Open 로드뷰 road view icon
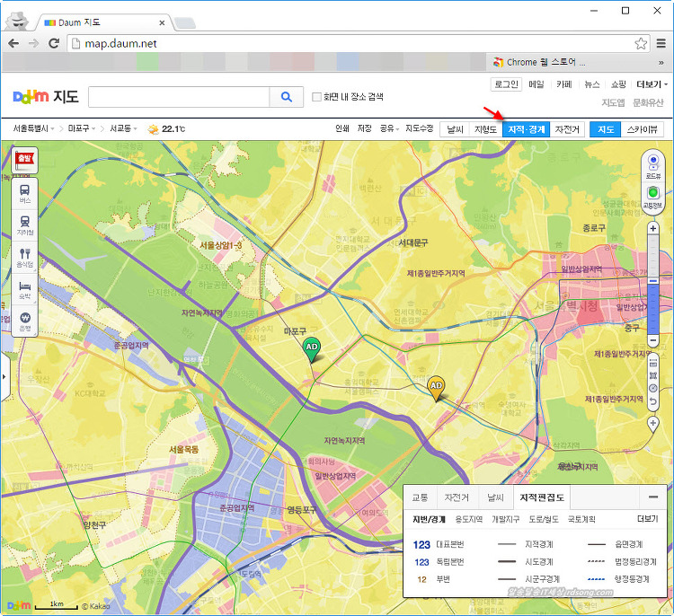 (x=653, y=165)
